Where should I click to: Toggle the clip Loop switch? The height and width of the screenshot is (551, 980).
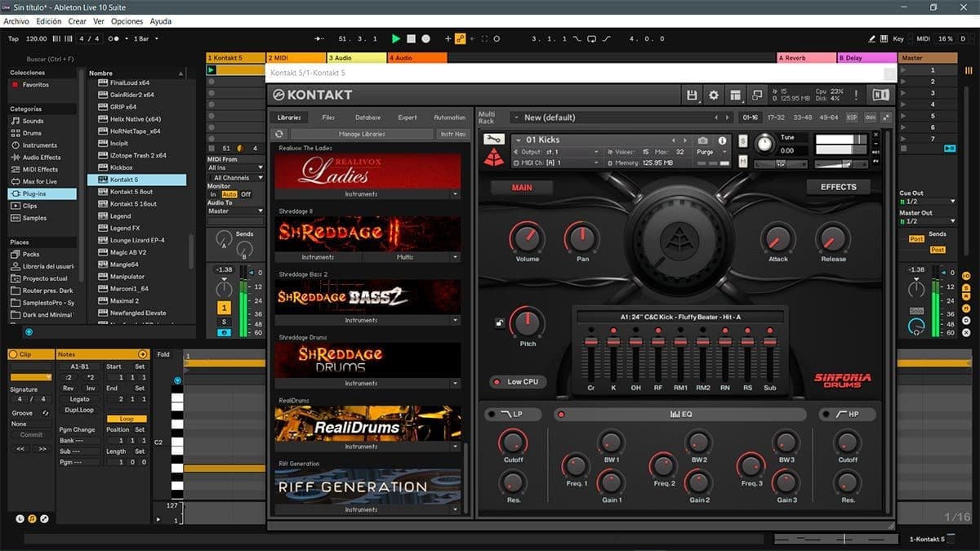click(127, 419)
